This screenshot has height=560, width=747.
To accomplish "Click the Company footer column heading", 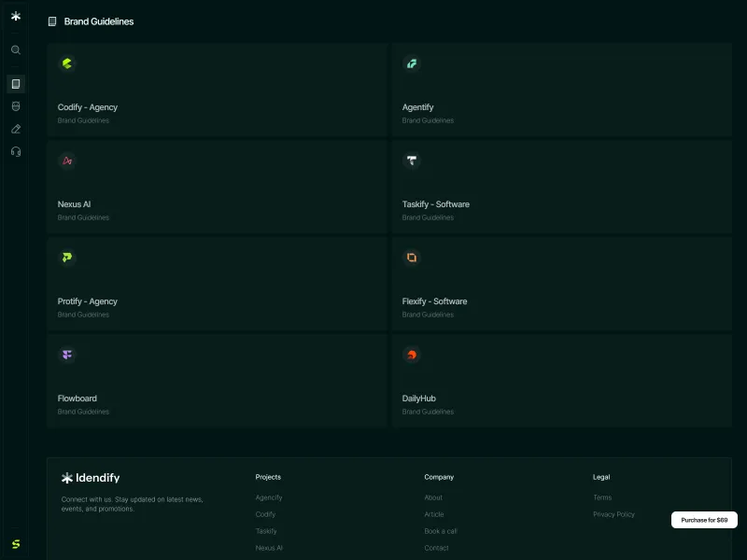I will pyautogui.click(x=439, y=477).
